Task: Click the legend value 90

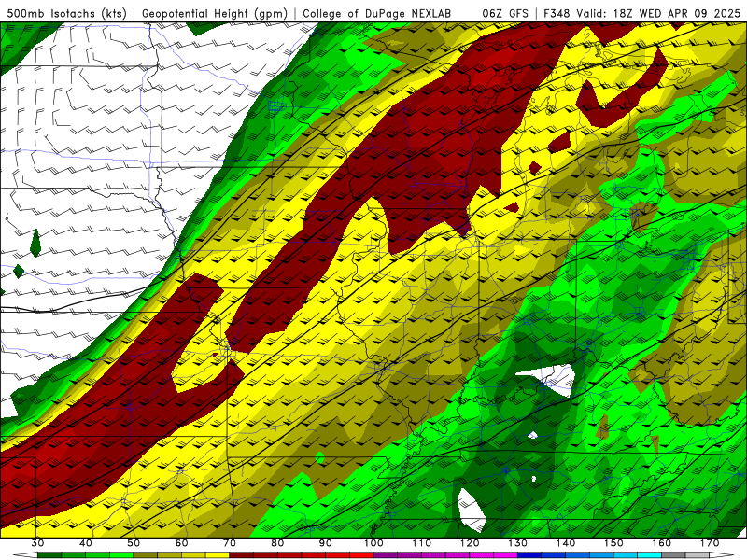Action: tap(325, 543)
